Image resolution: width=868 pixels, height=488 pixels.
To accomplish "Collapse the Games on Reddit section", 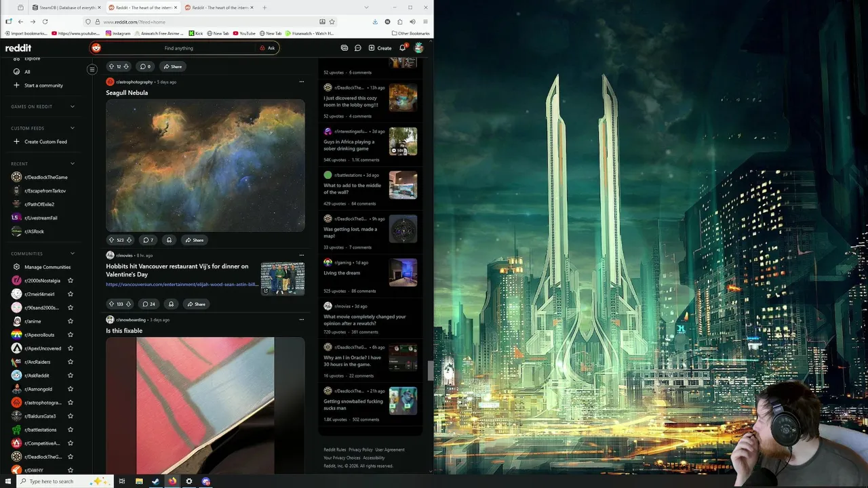I will point(73,106).
